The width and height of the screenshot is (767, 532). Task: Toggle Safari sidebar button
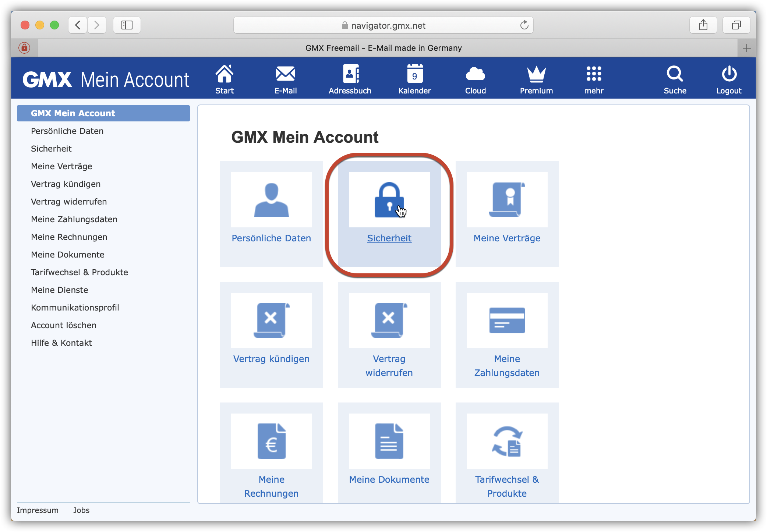click(127, 25)
